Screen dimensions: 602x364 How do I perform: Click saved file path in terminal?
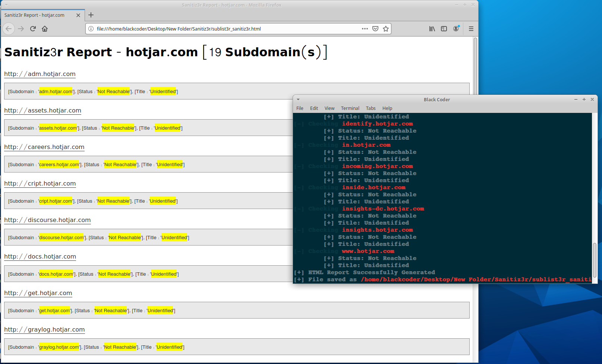(x=476, y=279)
